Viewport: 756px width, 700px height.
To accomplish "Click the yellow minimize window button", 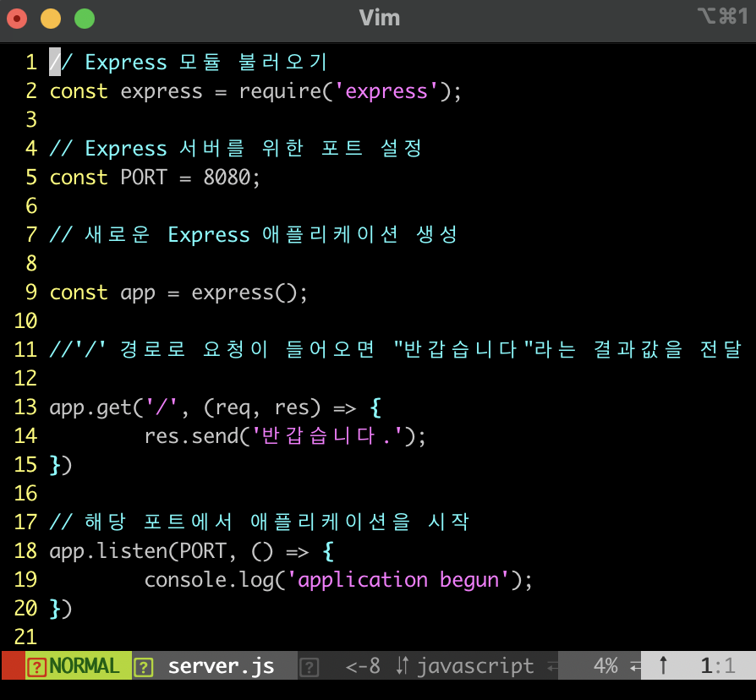I will 51,18.
